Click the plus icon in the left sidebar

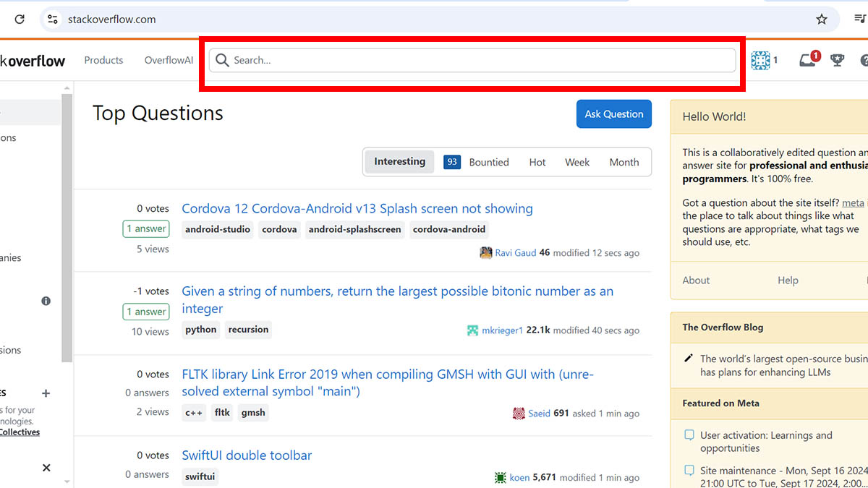tap(46, 393)
